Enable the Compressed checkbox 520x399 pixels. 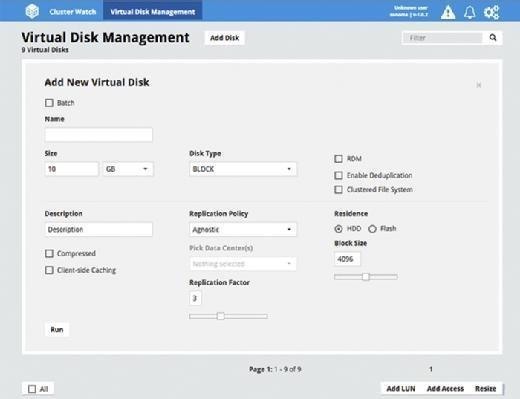pyautogui.click(x=49, y=254)
